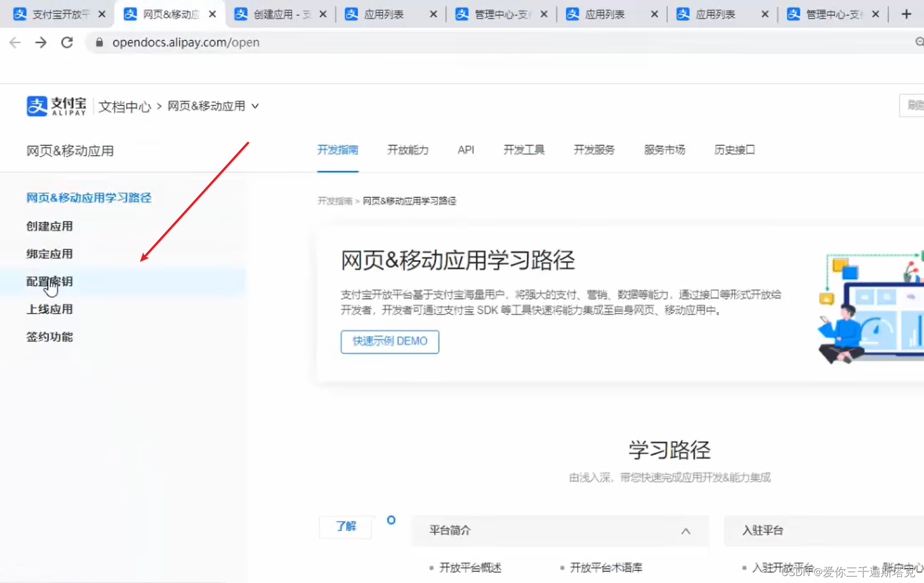Image resolution: width=924 pixels, height=583 pixels.
Task: Click the learning path illustration image
Action: coord(870,307)
